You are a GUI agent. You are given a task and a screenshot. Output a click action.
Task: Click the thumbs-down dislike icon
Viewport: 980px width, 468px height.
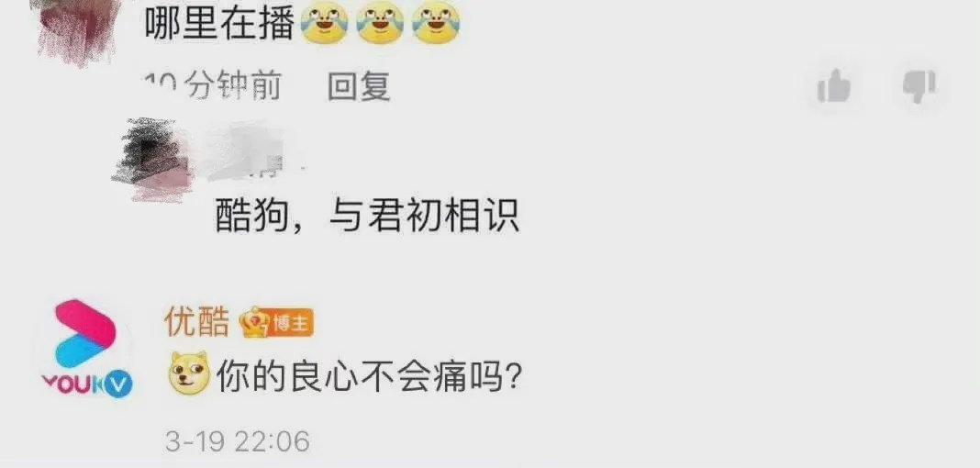pos(919,87)
